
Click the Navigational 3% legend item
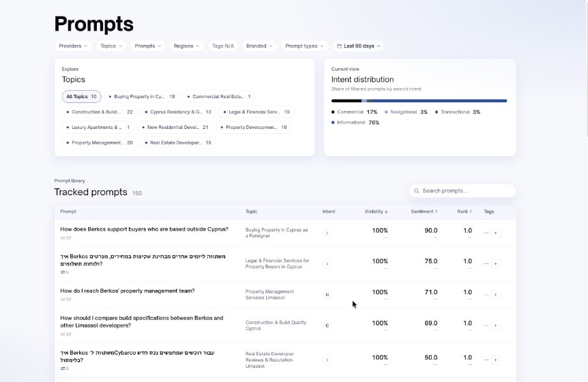click(x=406, y=112)
